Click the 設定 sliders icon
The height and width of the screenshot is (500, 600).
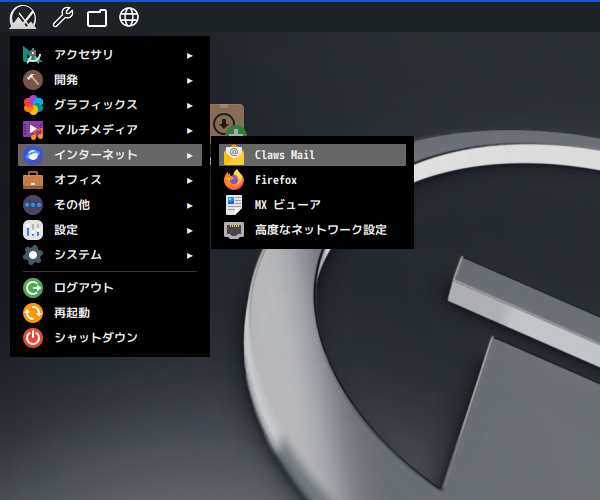[x=33, y=230]
